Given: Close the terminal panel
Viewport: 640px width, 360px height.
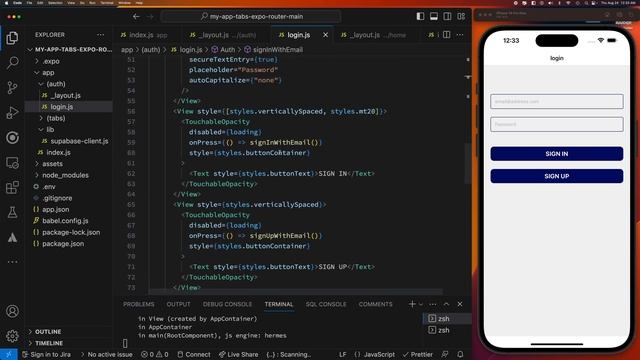Looking at the screenshot, I should [460, 304].
